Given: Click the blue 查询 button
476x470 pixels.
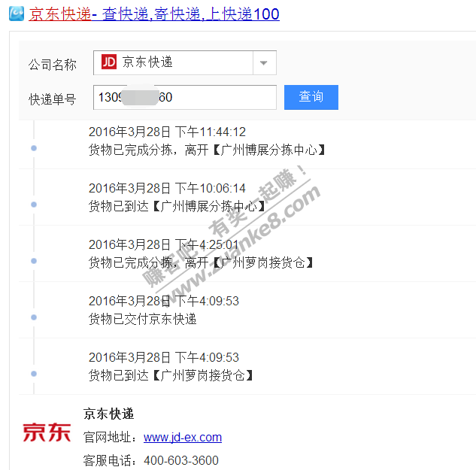Looking at the screenshot, I should [x=311, y=97].
